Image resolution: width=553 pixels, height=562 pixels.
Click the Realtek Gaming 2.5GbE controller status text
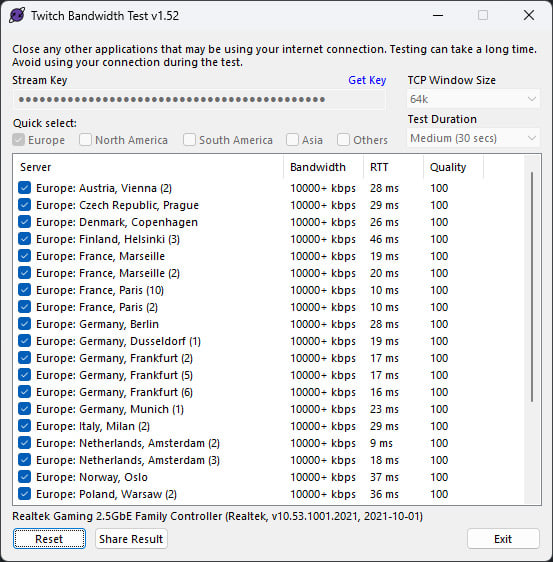point(218,516)
